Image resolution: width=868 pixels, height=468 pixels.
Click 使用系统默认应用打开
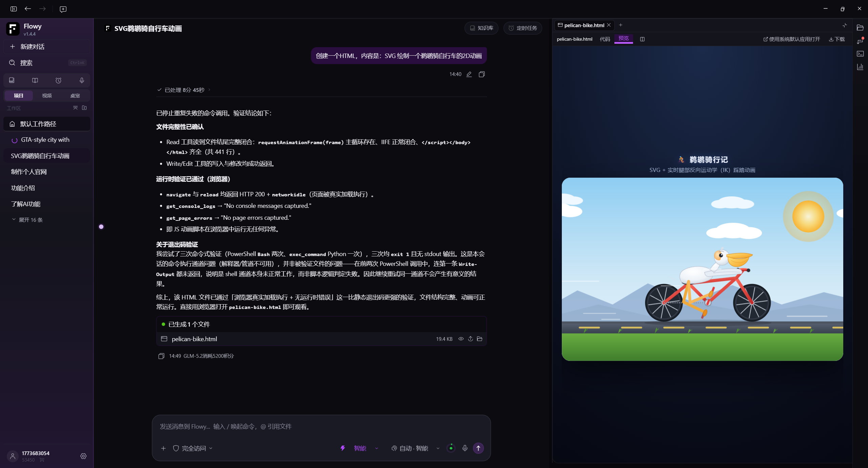coord(792,39)
